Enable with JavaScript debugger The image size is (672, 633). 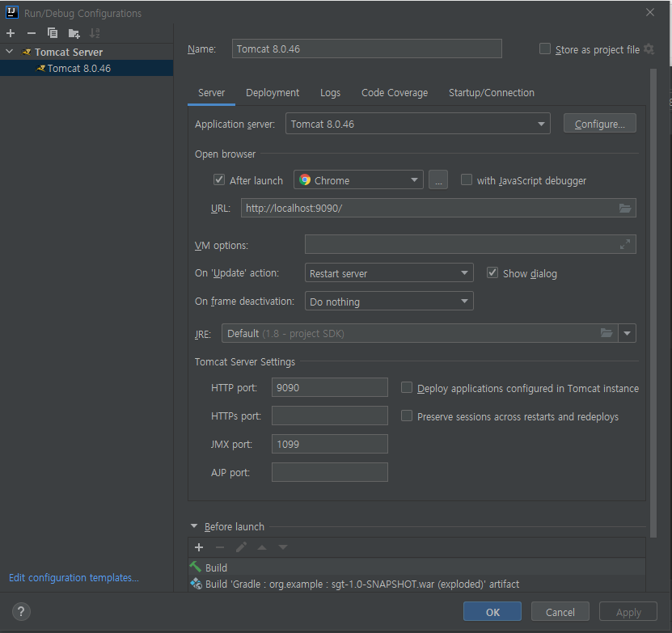(x=467, y=179)
